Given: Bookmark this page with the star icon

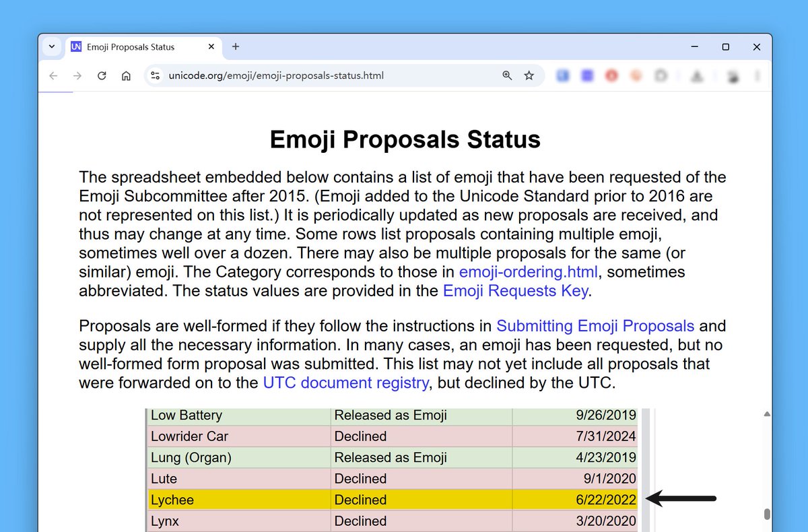Looking at the screenshot, I should click(x=529, y=75).
